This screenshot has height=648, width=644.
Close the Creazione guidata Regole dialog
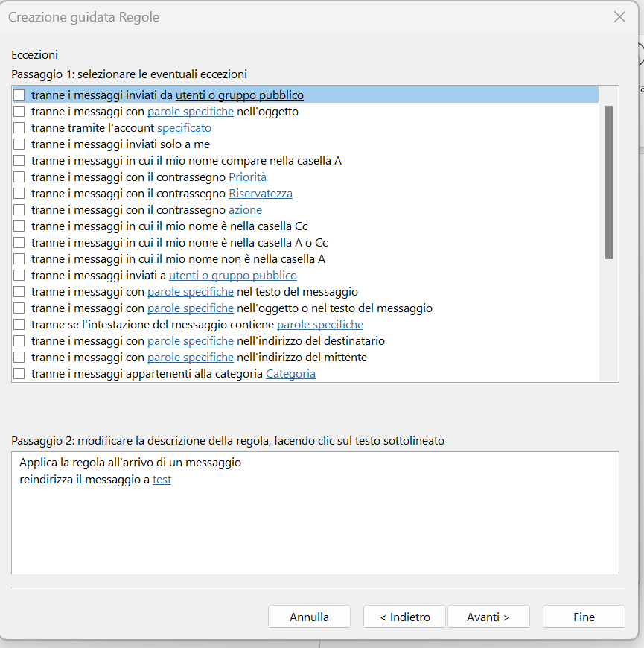(x=619, y=17)
